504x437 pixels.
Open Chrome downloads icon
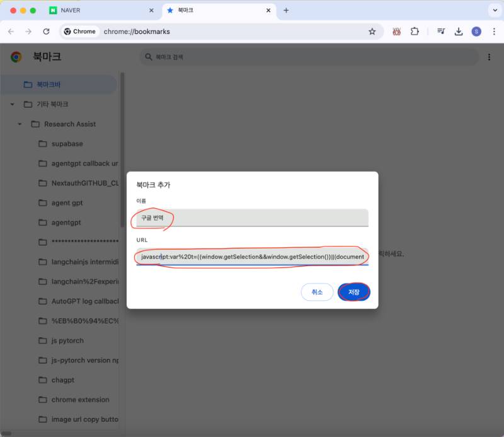[x=459, y=32]
